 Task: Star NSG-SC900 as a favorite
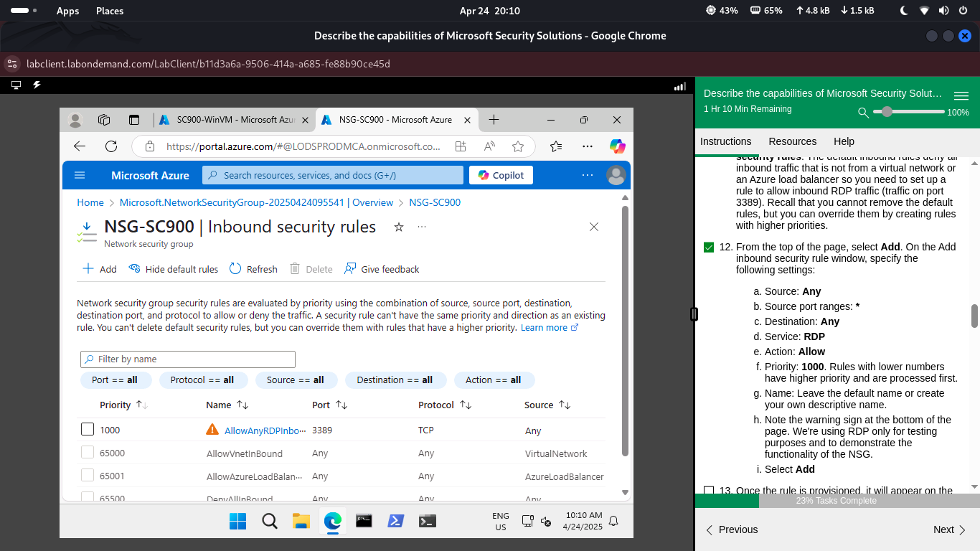(399, 227)
